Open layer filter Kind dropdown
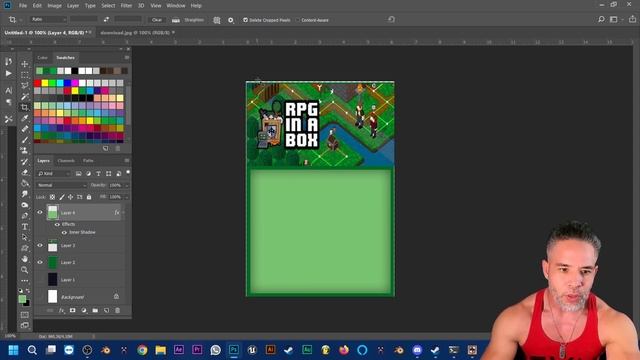This screenshot has height=360, width=640. pos(53,174)
